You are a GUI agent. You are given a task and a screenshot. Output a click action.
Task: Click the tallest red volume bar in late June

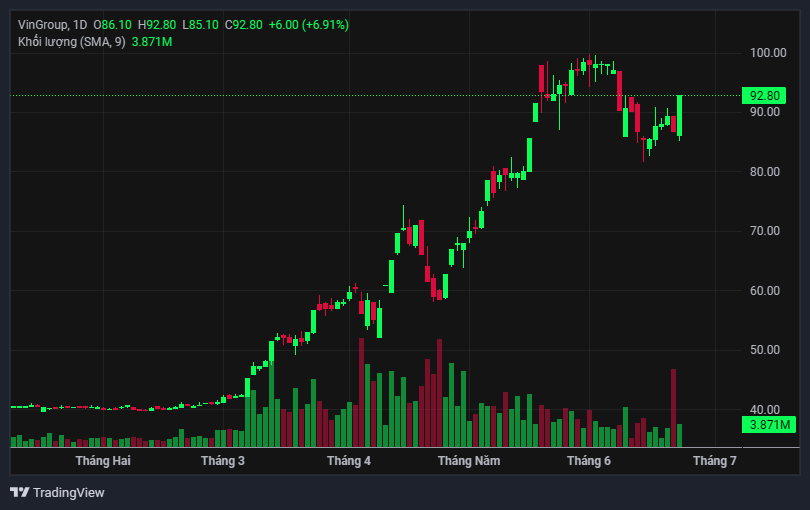[673, 408]
